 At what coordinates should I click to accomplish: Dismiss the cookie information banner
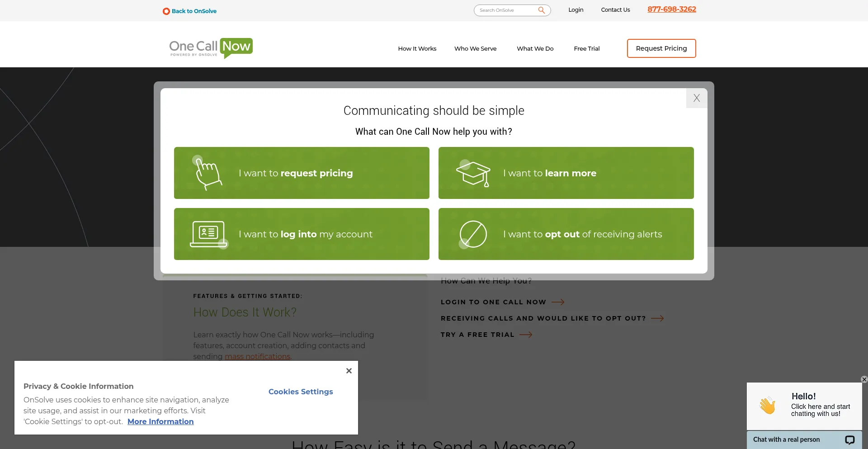349,371
